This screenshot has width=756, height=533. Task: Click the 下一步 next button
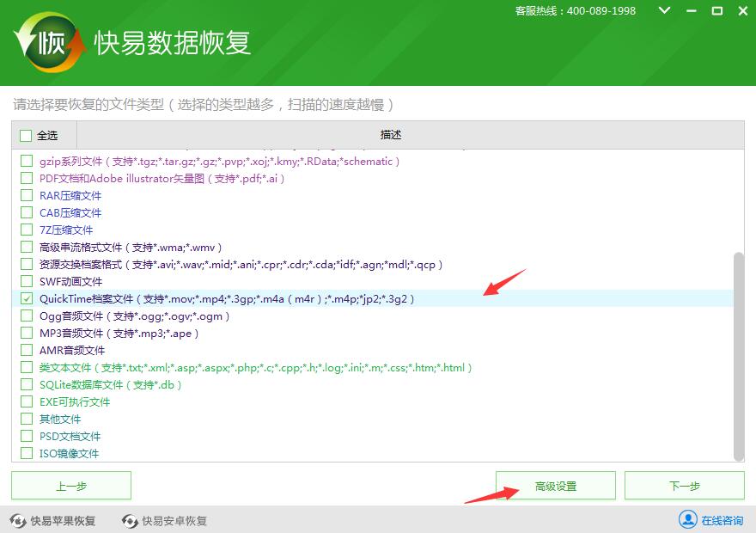[684, 486]
